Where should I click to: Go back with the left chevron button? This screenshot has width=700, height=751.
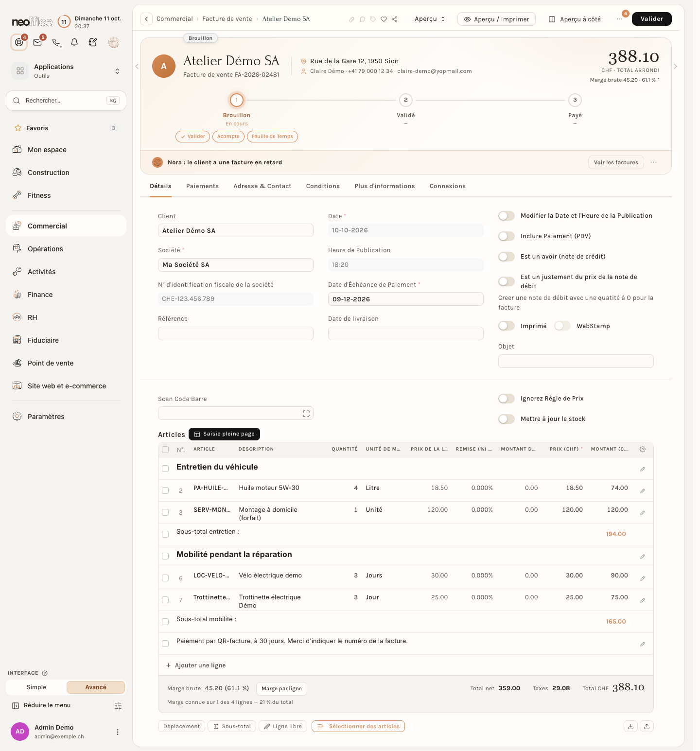(146, 19)
